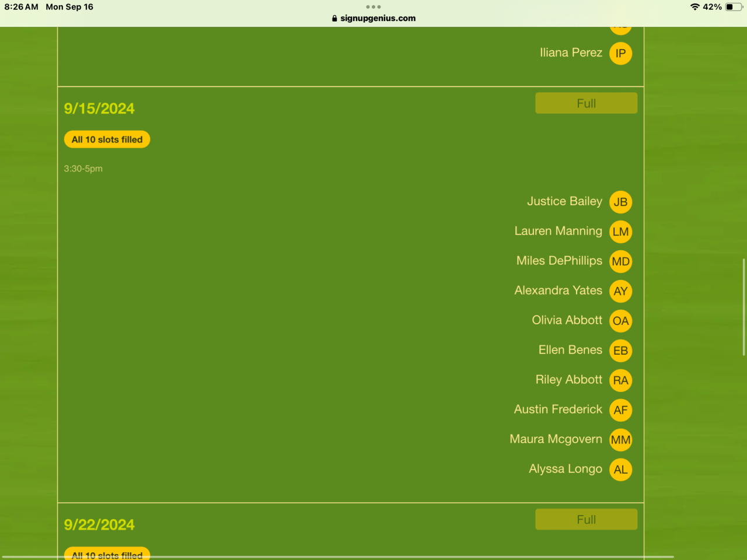Viewport: 747px width, 560px height.
Task: Tap the Wi-Fi status icon
Action: pos(694,7)
